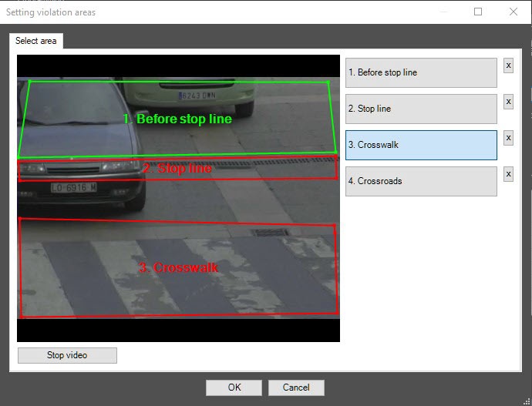Image resolution: width=532 pixels, height=406 pixels.
Task: Click the green 'Before stop line' label in video
Action: [177, 119]
